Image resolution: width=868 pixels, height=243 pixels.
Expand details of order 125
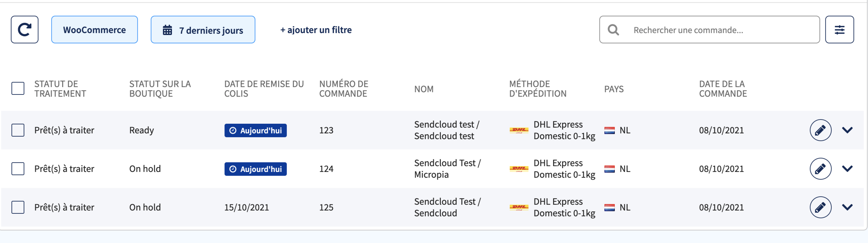click(x=847, y=207)
